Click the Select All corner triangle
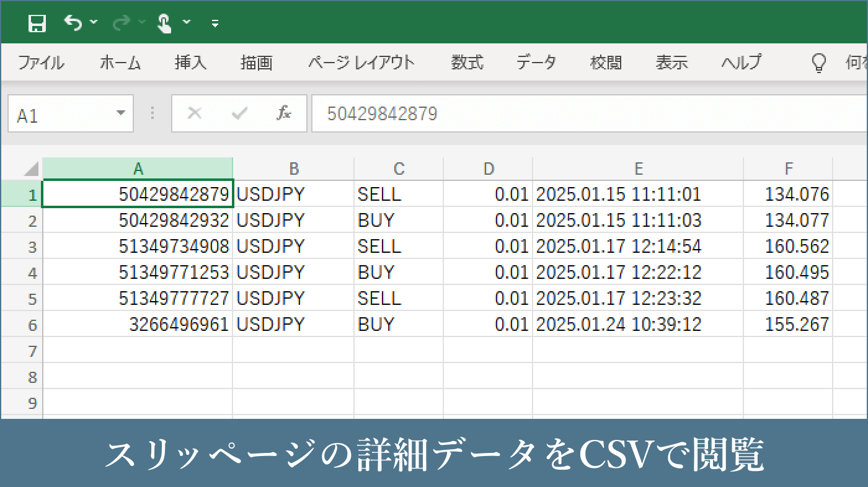This screenshot has height=487, width=868. pos(31,169)
